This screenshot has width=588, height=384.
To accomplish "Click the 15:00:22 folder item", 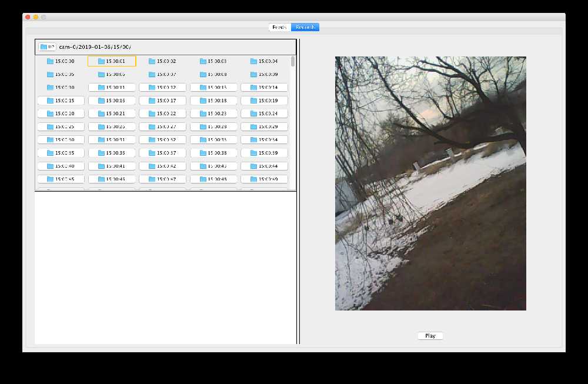I will [162, 113].
